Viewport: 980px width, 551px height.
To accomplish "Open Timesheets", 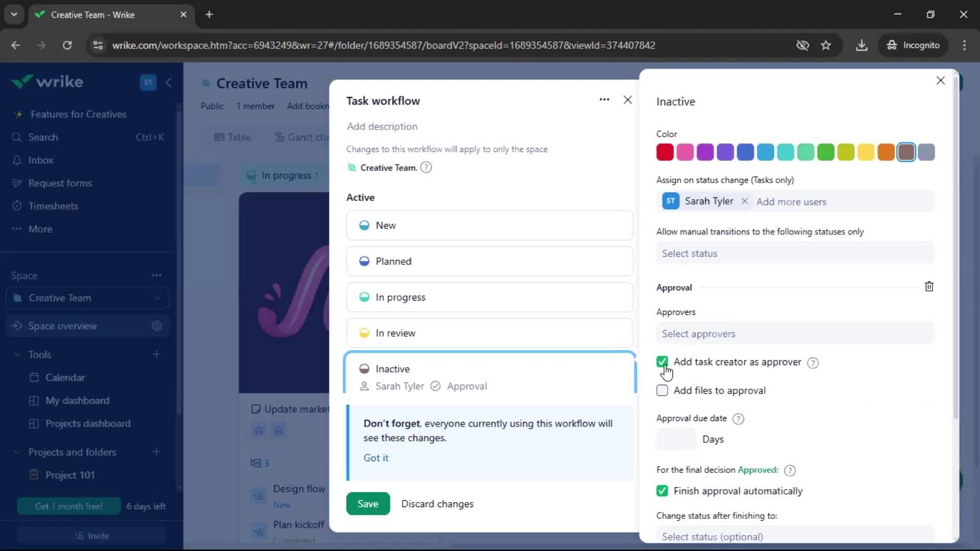I will [x=53, y=206].
